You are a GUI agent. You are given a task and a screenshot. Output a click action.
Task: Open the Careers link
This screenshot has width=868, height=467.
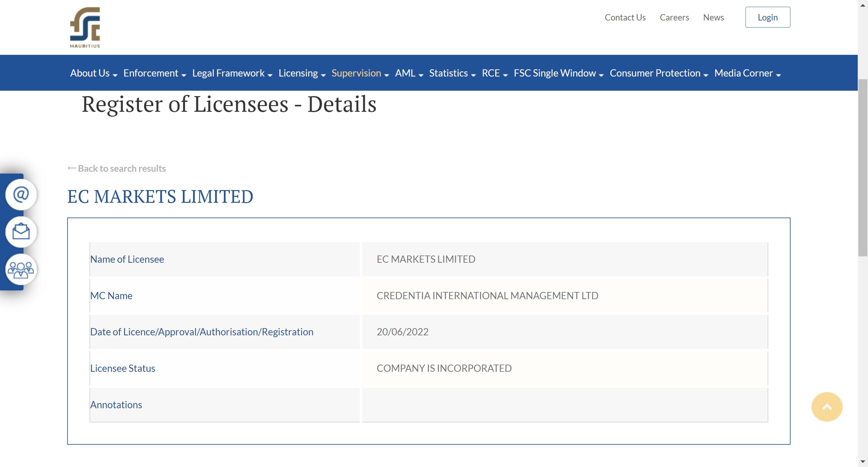(674, 17)
